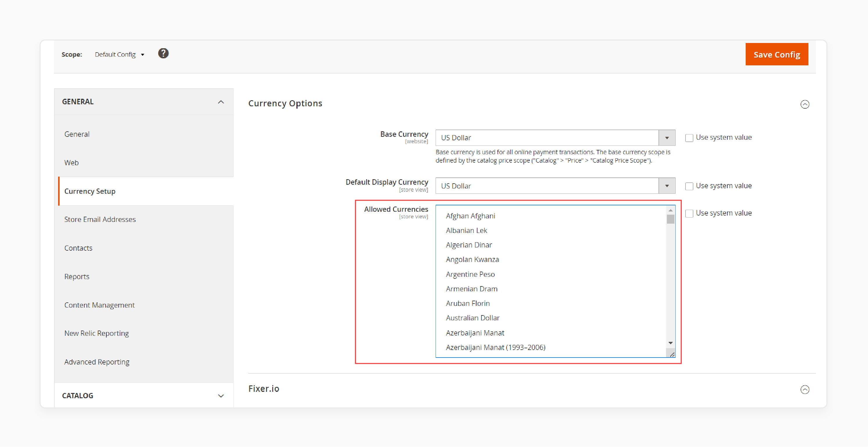Select Argentine Peso in the list

[470, 274]
